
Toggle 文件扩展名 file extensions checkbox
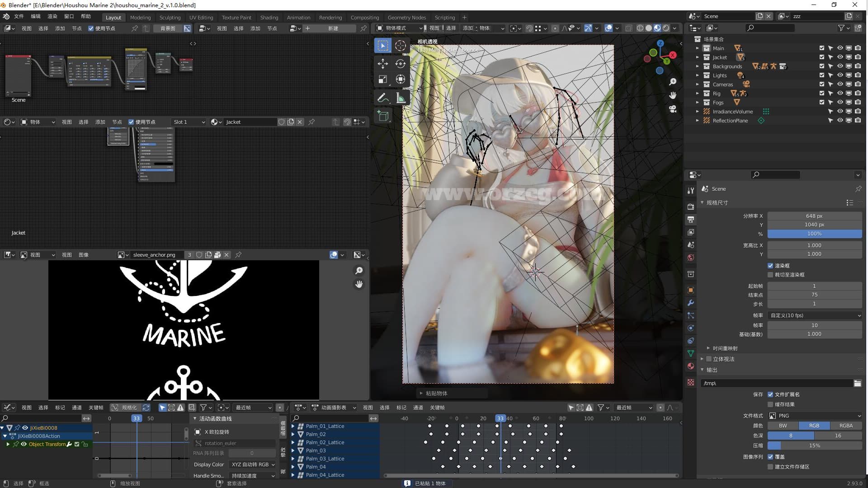click(770, 394)
